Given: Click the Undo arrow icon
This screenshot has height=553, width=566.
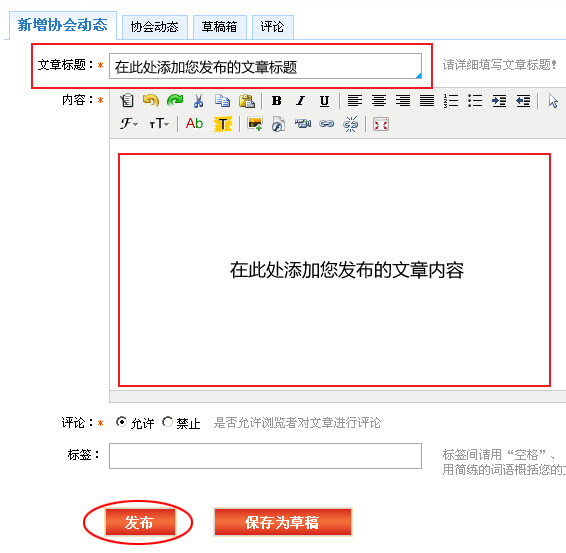Looking at the screenshot, I should (x=151, y=101).
